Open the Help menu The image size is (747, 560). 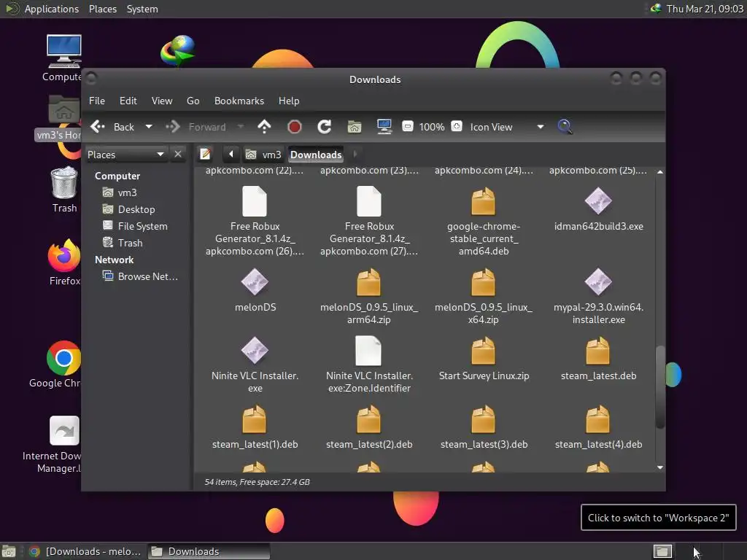point(289,101)
